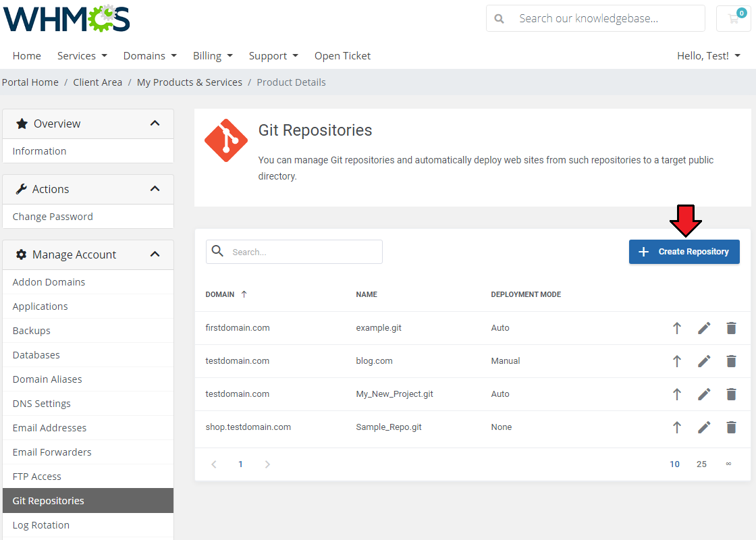Click the firstdomain.com table cell

238,328
